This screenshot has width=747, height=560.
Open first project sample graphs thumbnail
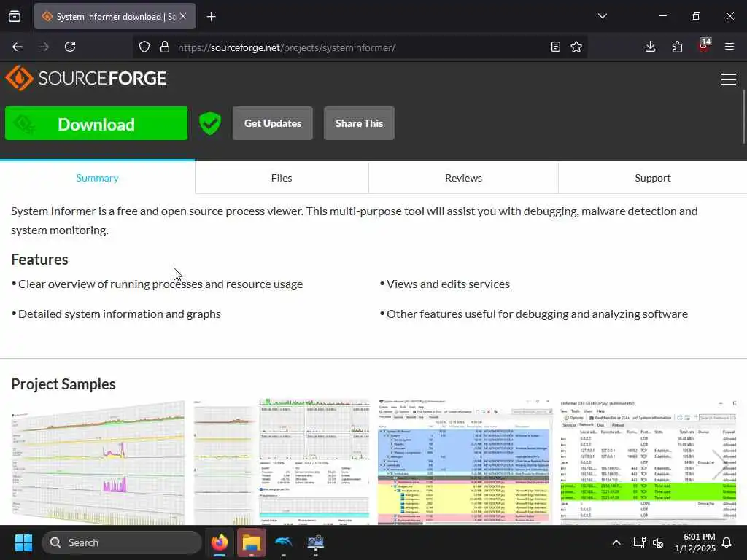pos(98,462)
